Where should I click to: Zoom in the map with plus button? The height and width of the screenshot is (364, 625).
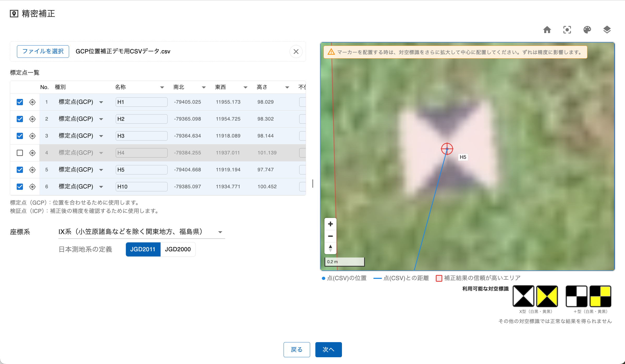tap(330, 224)
